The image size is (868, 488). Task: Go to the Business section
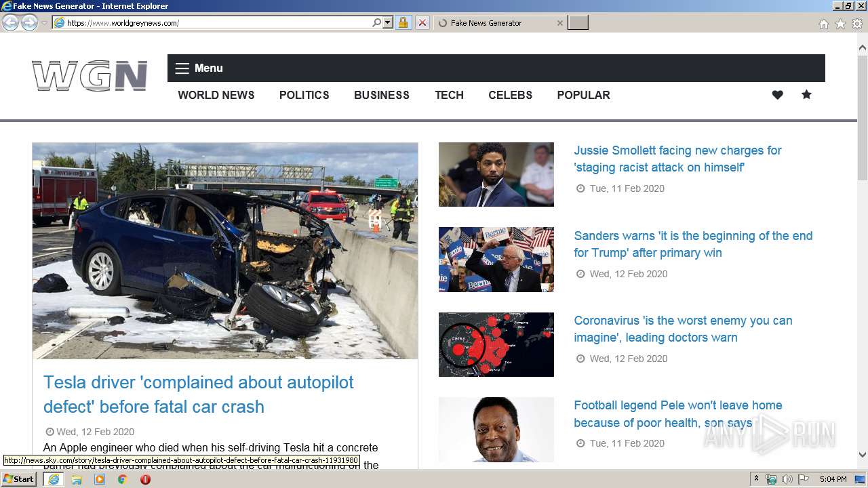pos(382,95)
